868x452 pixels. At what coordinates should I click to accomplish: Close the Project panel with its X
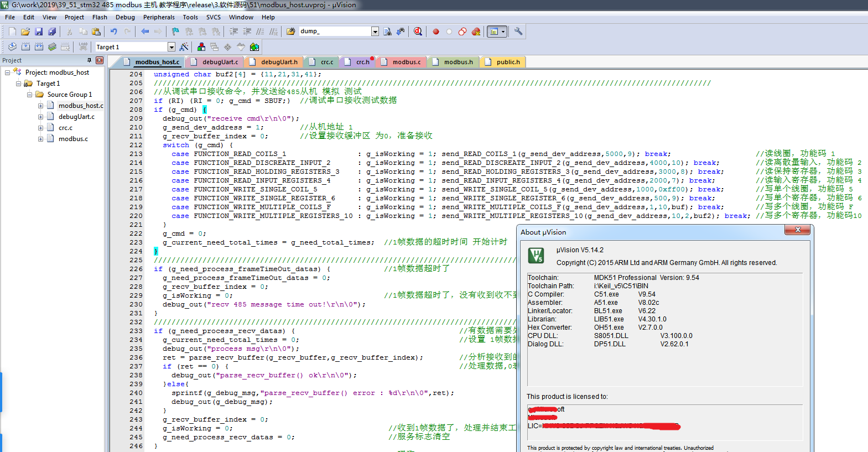tap(100, 60)
